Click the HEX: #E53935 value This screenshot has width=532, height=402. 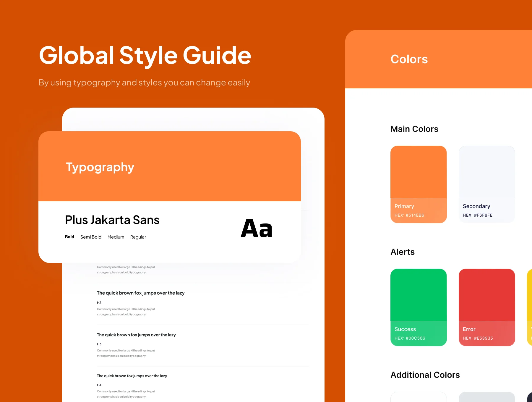pos(478,338)
